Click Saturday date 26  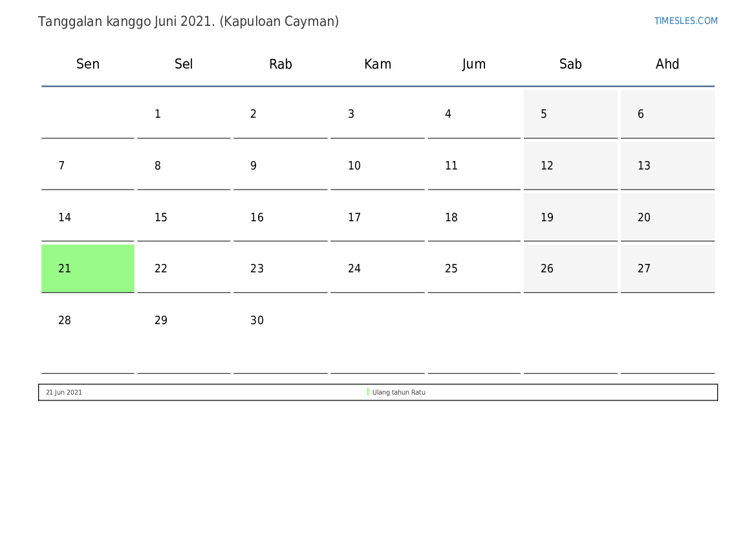(x=570, y=268)
